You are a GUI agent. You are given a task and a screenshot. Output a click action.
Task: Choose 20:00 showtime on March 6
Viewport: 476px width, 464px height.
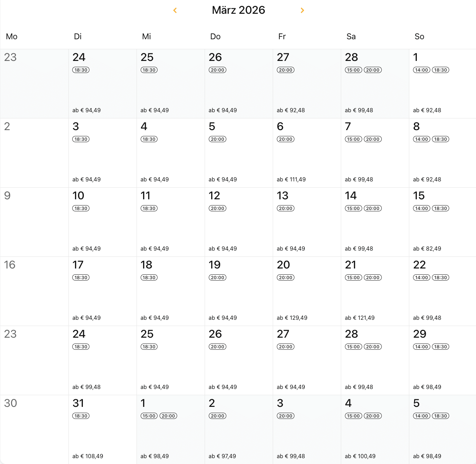coord(285,139)
